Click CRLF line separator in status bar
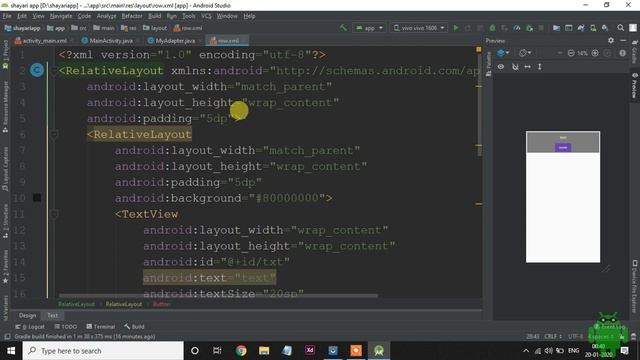This screenshot has width=640, height=360. [553, 336]
